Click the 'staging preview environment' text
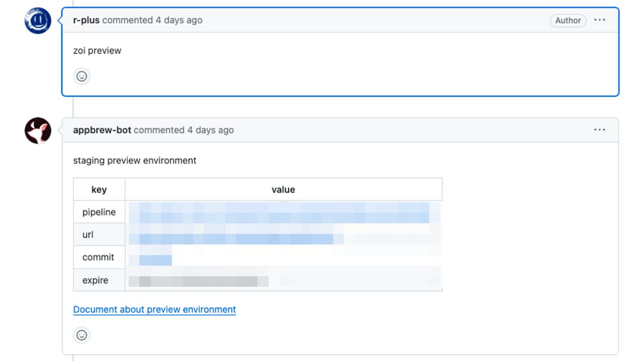Image resolution: width=644 pixels, height=361 pixels. (135, 160)
